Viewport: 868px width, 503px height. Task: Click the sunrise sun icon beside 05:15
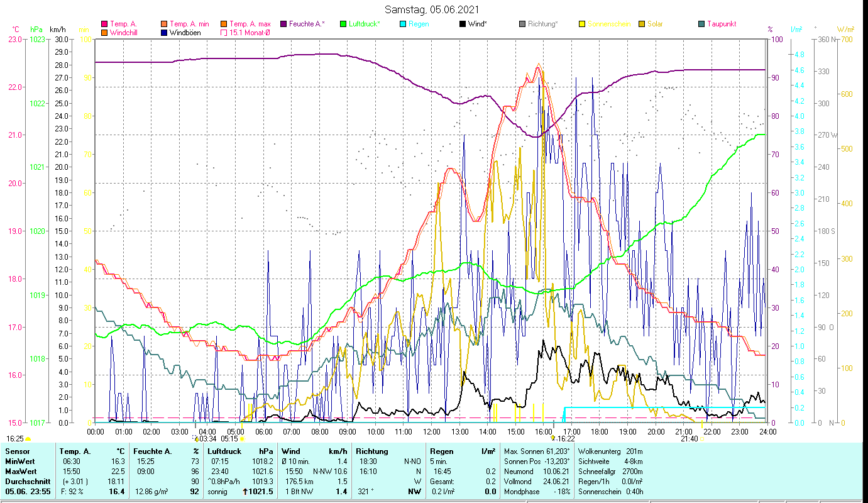tap(242, 439)
